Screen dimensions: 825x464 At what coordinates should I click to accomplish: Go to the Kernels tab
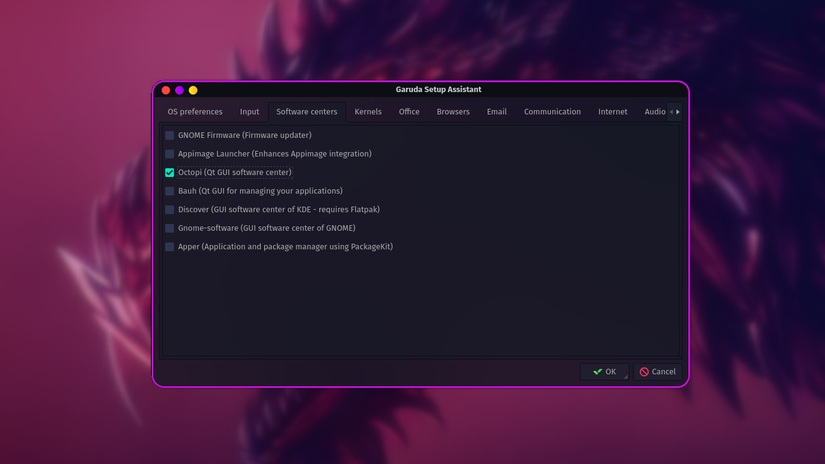pyautogui.click(x=368, y=112)
